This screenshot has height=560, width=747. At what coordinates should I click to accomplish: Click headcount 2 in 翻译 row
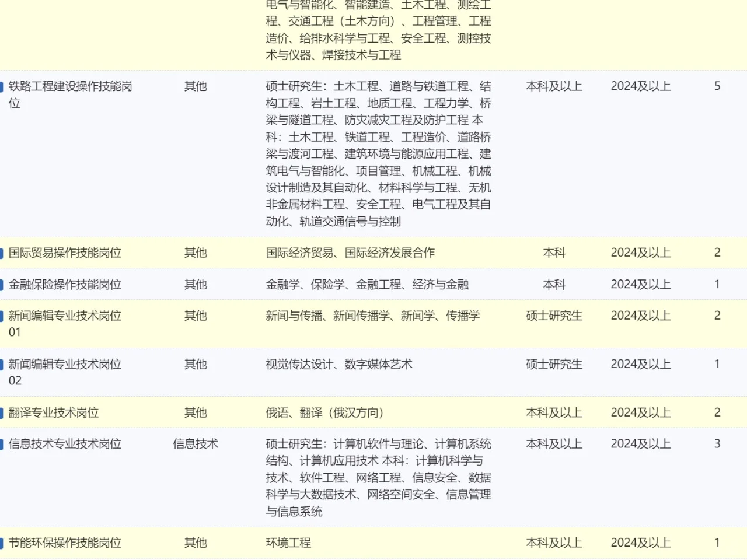click(717, 412)
